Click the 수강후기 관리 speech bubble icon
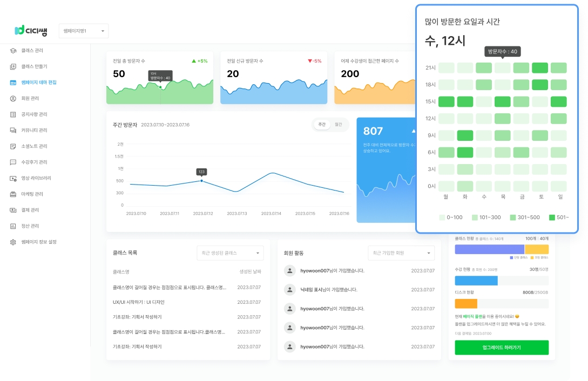 (x=13, y=162)
